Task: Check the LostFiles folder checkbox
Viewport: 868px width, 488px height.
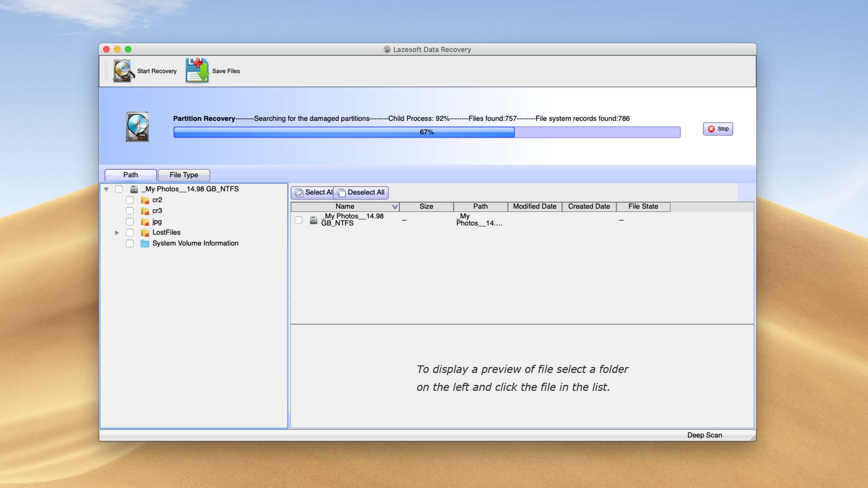Action: (130, 233)
